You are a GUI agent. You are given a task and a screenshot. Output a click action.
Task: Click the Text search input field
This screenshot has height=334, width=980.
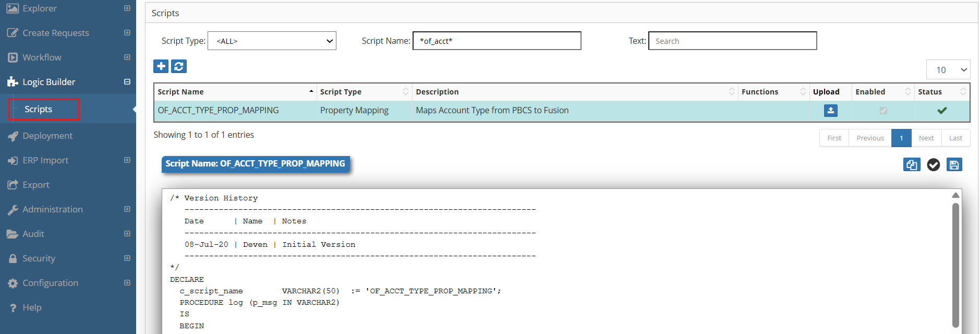[732, 41]
